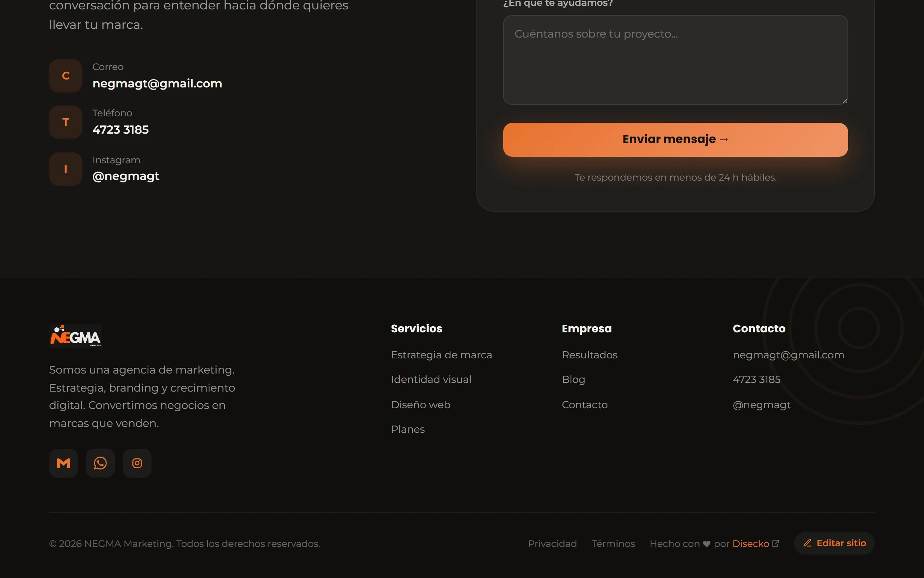
Task: Open Blog under Empresa
Action: (574, 380)
